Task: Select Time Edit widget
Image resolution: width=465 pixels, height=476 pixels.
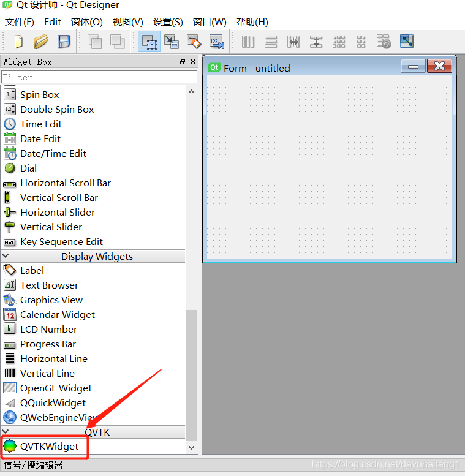Action: click(93, 124)
